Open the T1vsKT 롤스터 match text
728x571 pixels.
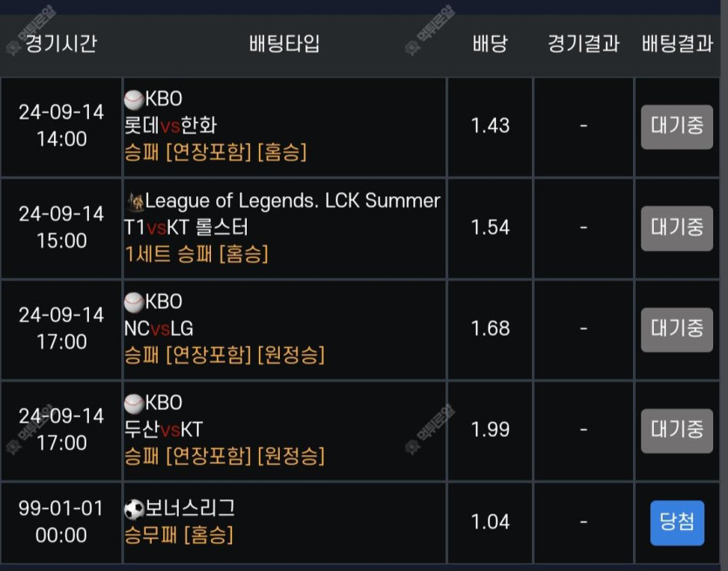pyautogui.click(x=187, y=227)
